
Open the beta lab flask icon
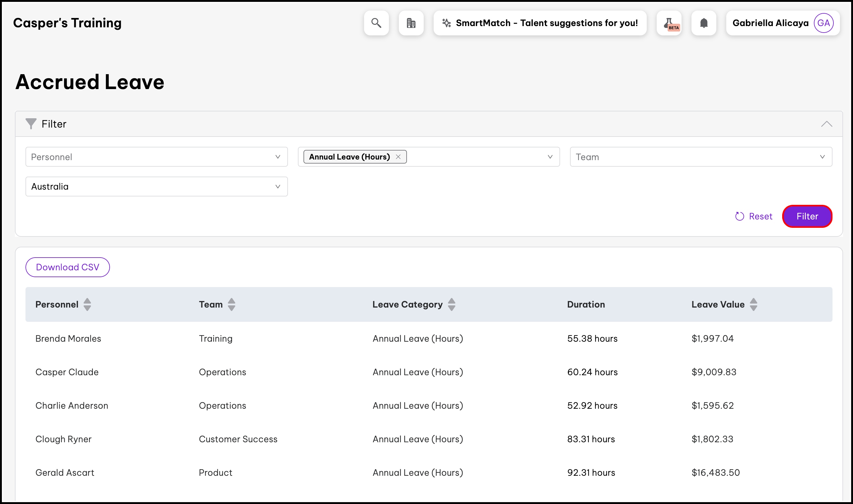[x=669, y=23]
